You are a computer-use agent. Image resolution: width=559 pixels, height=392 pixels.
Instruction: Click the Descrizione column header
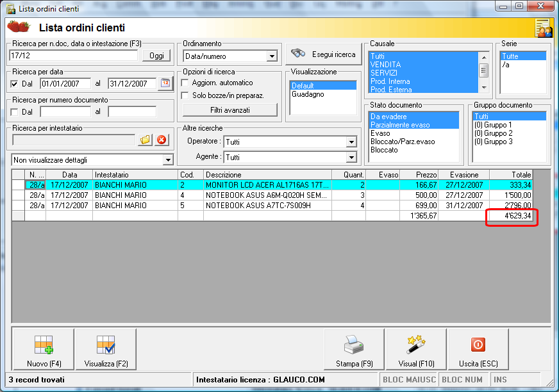point(268,175)
